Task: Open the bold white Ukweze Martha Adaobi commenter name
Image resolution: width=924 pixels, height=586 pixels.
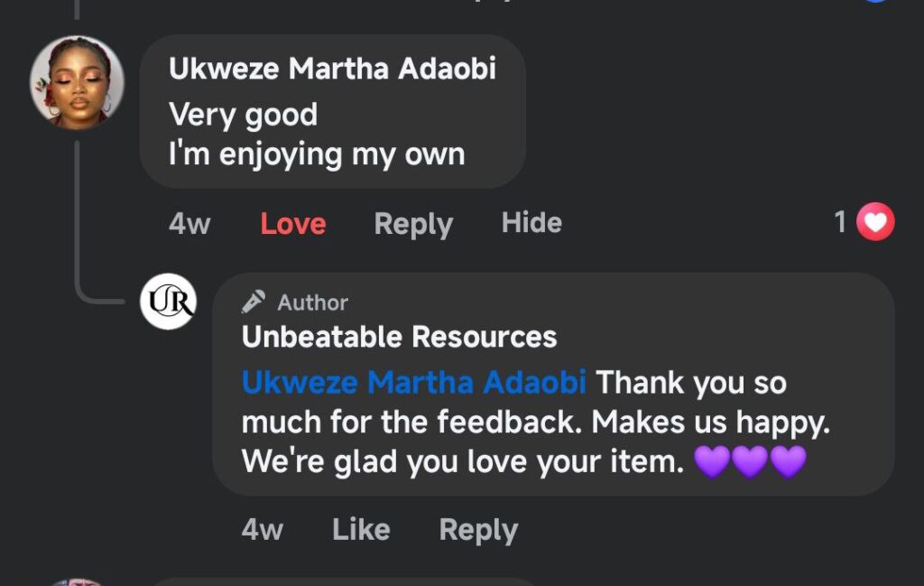Action: click(332, 70)
